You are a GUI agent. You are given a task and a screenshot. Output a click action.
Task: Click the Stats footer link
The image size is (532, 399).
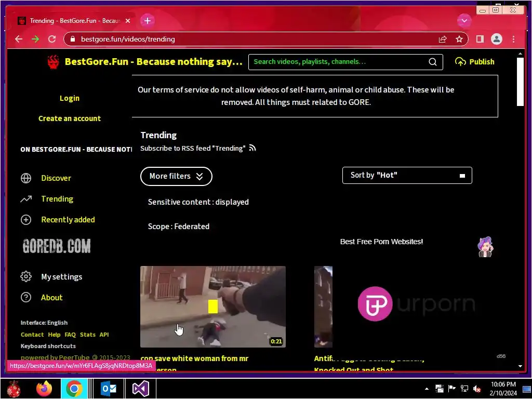point(87,335)
